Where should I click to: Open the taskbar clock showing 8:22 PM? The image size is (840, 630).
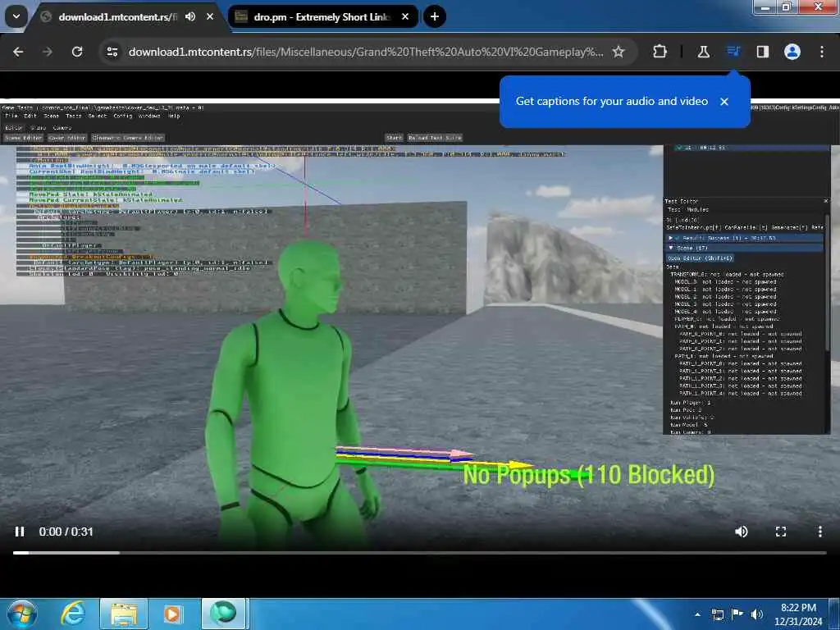coord(798,614)
